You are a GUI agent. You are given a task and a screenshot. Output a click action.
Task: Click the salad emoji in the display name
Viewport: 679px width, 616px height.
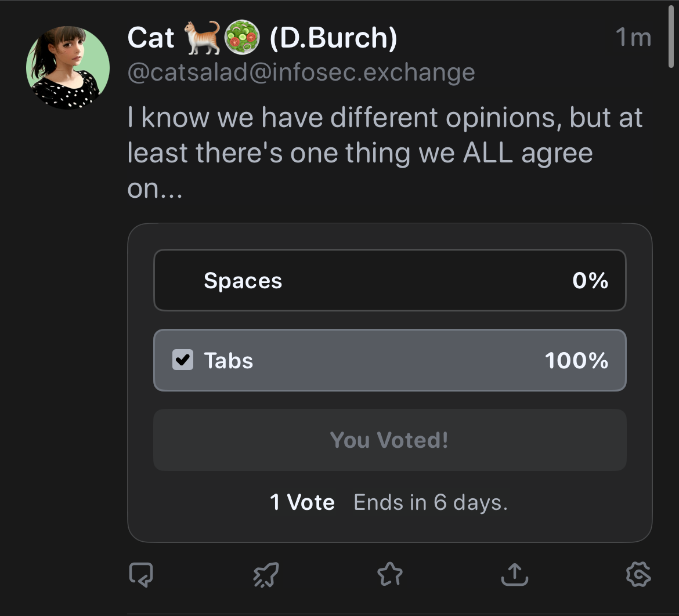(x=241, y=38)
